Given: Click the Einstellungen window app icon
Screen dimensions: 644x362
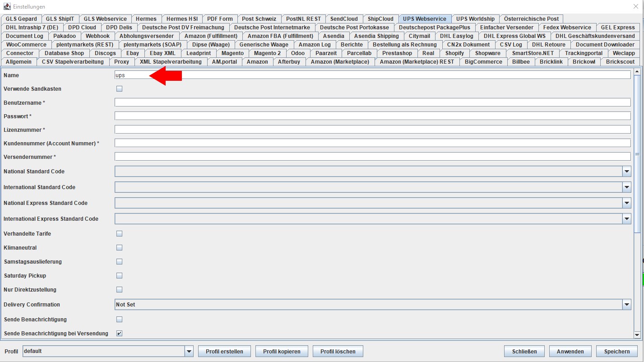Looking at the screenshot, I should click(7, 6).
